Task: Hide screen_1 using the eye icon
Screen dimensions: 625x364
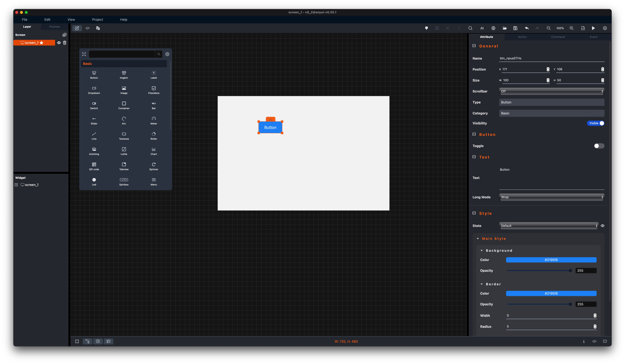Action: 59,43
